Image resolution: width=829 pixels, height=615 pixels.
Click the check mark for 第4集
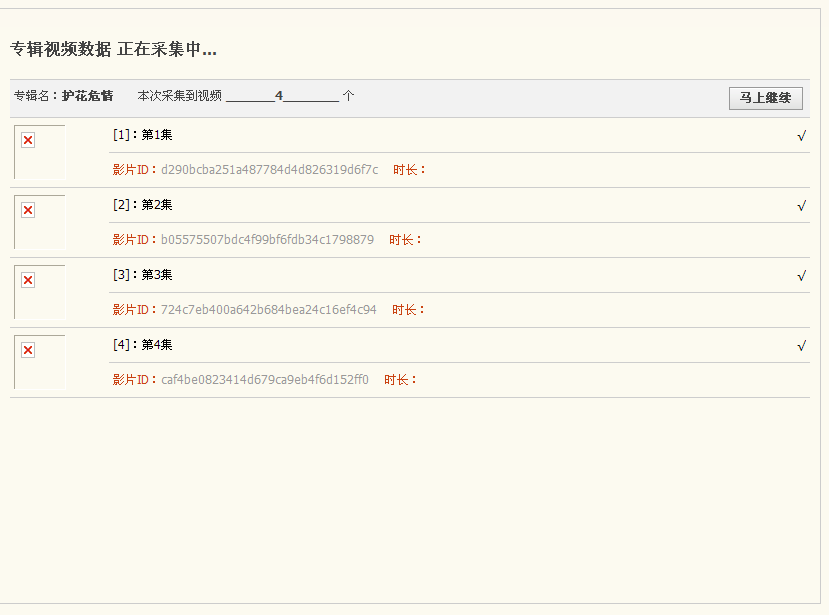(x=802, y=346)
